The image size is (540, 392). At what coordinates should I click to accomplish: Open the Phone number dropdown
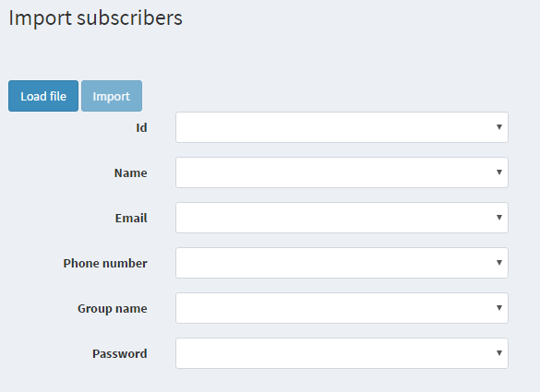tap(342, 263)
